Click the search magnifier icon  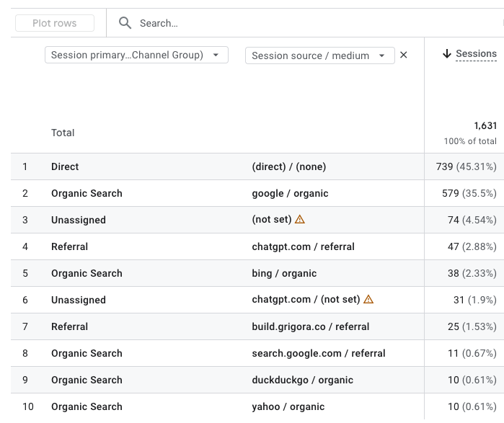click(x=125, y=23)
